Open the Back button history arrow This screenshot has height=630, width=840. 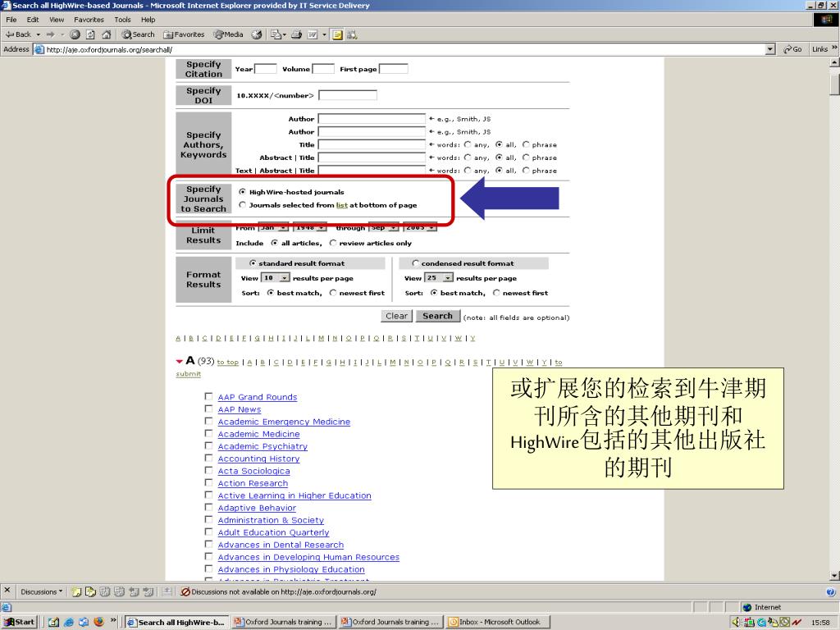point(38,34)
